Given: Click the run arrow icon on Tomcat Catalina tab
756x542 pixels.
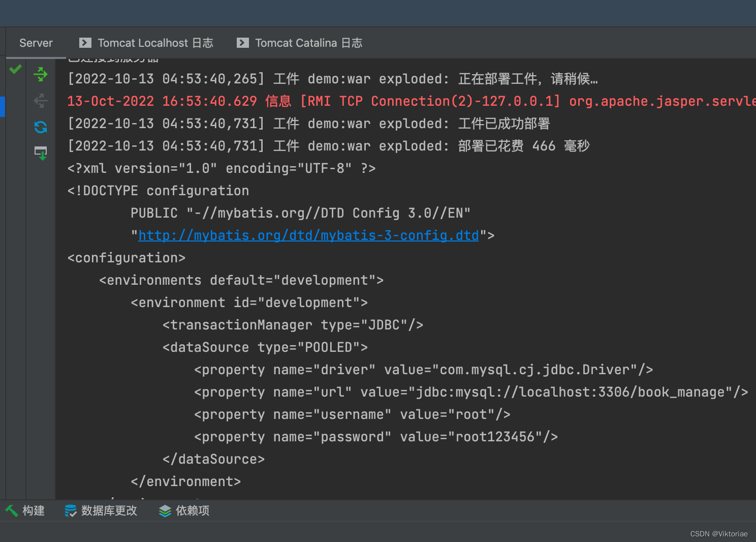Looking at the screenshot, I should [x=243, y=43].
